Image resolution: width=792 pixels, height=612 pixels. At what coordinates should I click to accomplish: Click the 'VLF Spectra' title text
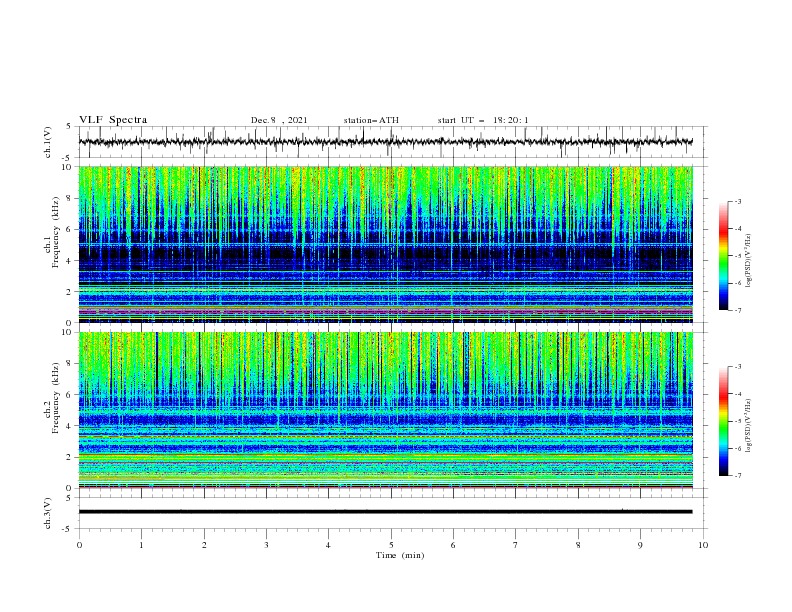(x=113, y=120)
